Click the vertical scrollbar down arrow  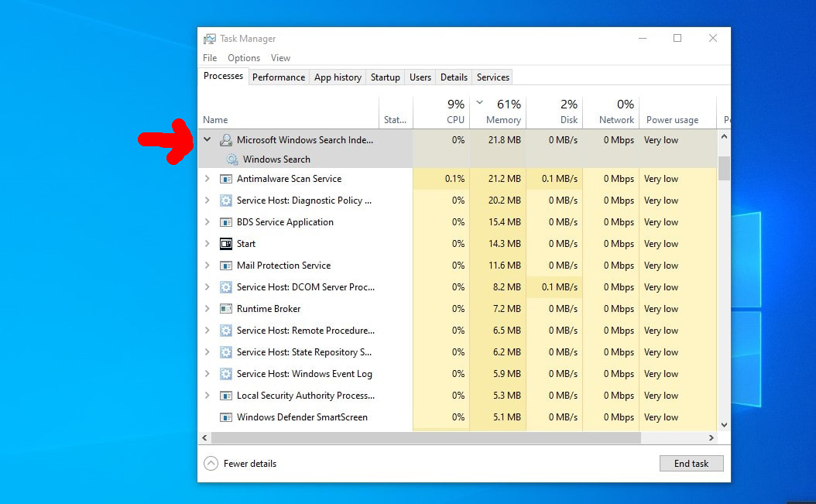724,425
